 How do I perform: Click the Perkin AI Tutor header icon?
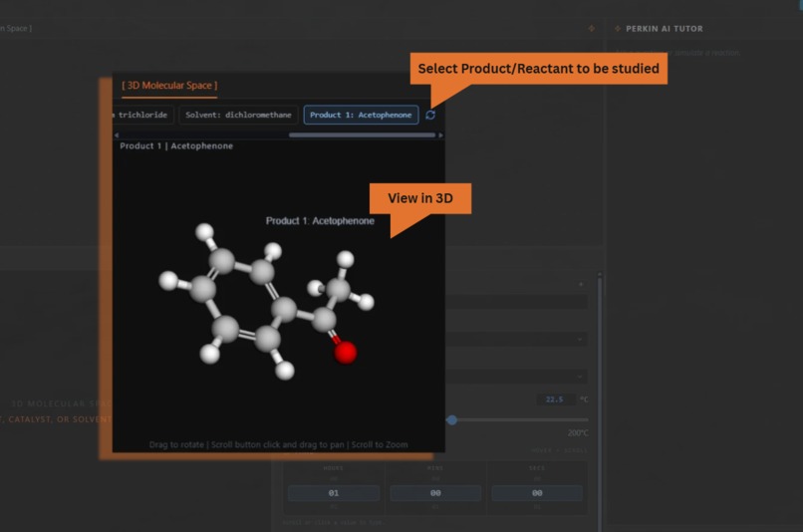point(618,29)
